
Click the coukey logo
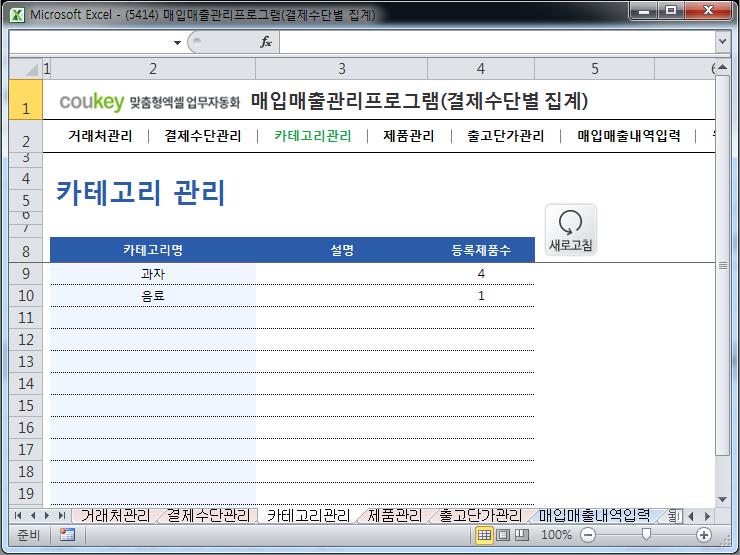tap(92, 101)
